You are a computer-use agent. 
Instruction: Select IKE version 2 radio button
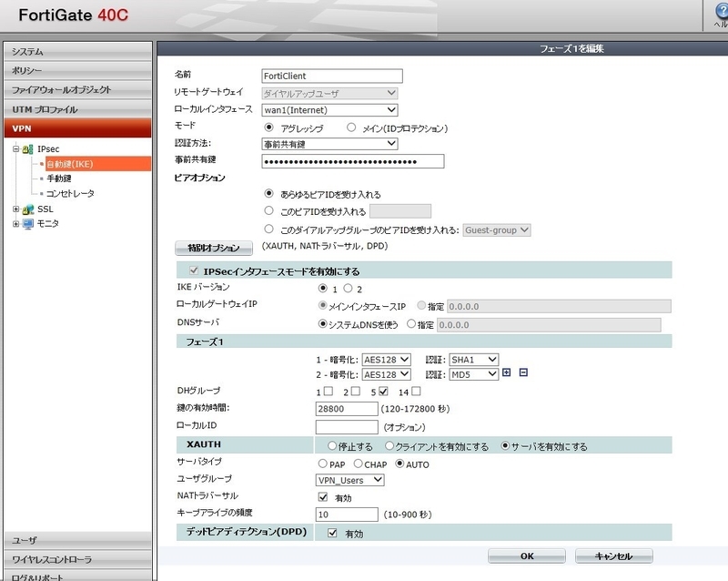click(x=348, y=288)
